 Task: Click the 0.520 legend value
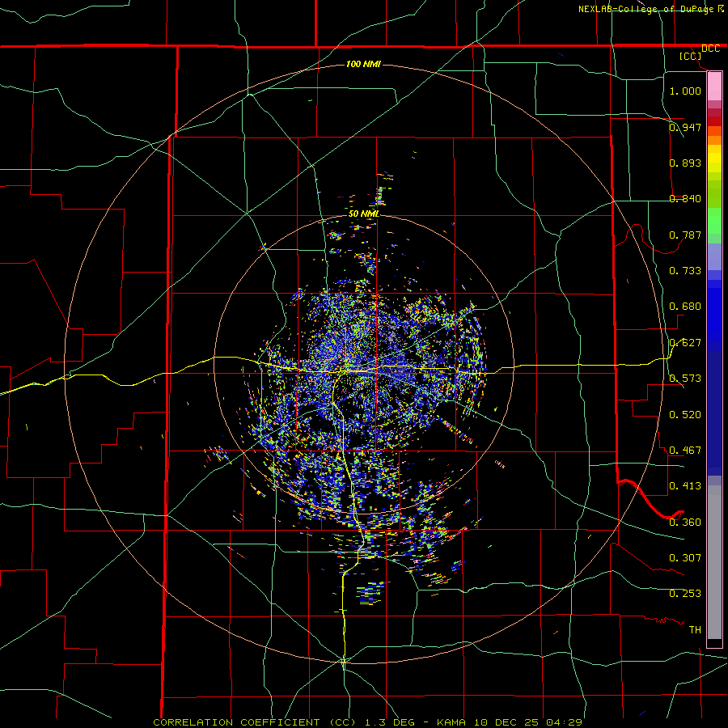tap(685, 414)
